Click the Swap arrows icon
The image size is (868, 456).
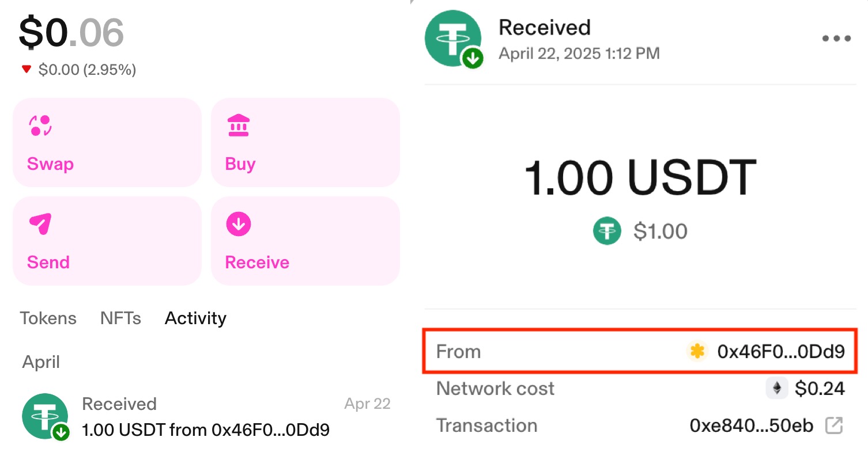click(x=40, y=126)
